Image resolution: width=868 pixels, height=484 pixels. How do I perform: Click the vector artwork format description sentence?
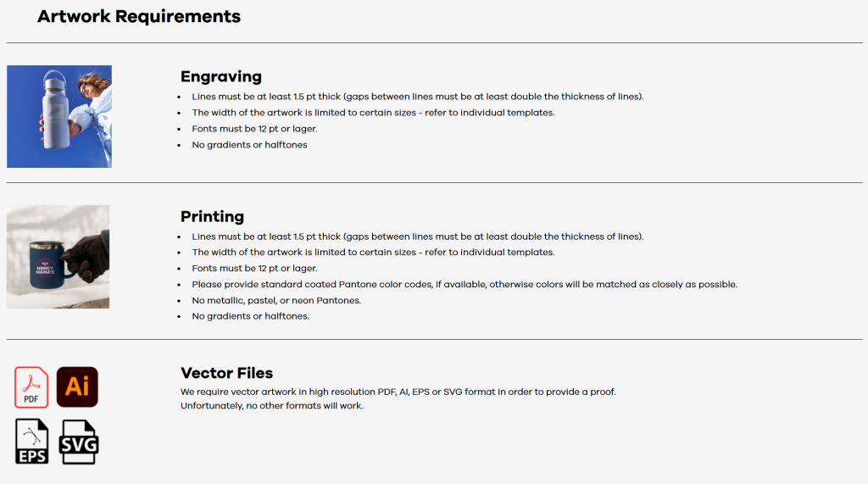(398, 392)
